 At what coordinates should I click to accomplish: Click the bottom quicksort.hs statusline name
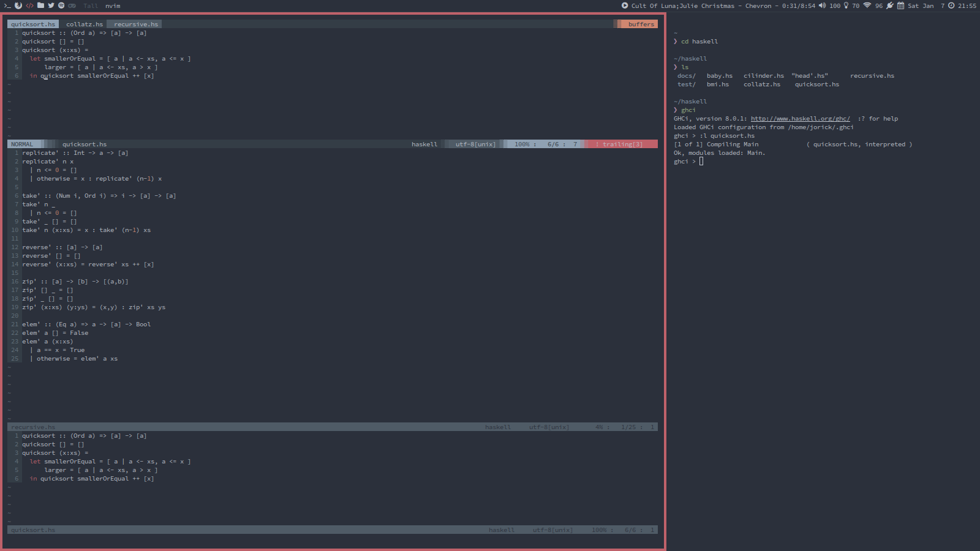(x=33, y=530)
